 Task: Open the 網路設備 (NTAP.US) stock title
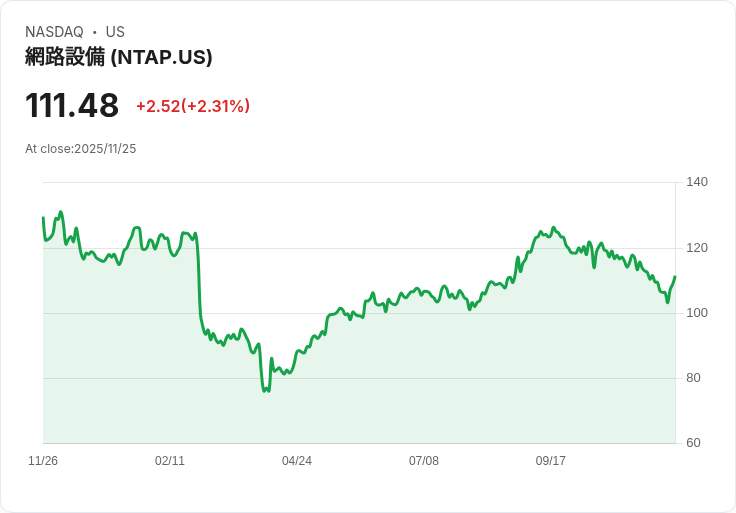click(119, 57)
